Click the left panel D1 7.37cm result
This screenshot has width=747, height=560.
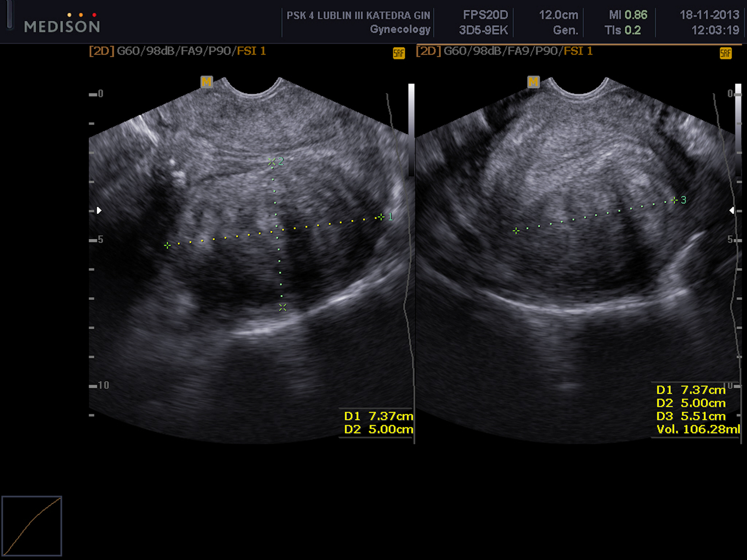pos(378,416)
